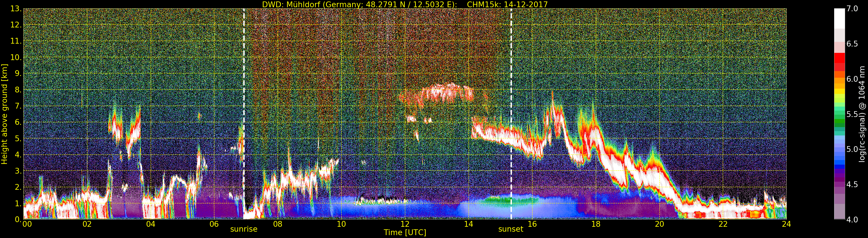868x238 pixels.
Task: Click the time axis tick '06'
Action: (214, 224)
